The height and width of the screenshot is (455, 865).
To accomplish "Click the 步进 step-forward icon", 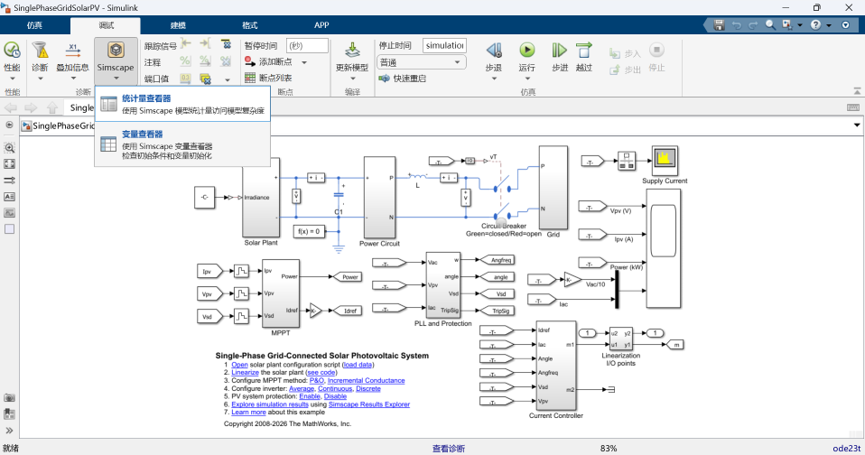I will tap(559, 50).
